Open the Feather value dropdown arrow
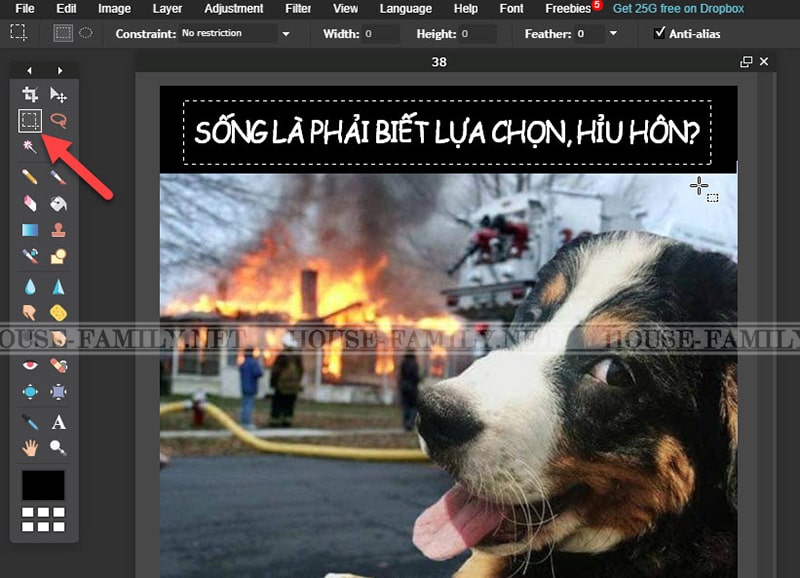Image resolution: width=800 pixels, height=578 pixels. tap(613, 34)
